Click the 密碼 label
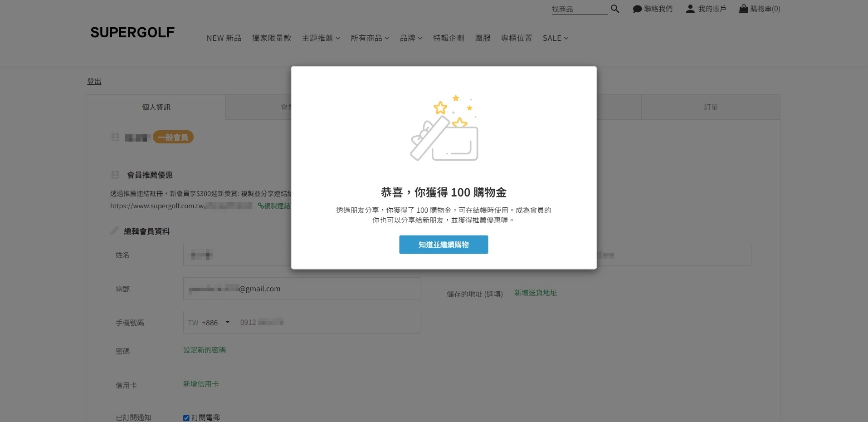868x422 pixels. (122, 351)
